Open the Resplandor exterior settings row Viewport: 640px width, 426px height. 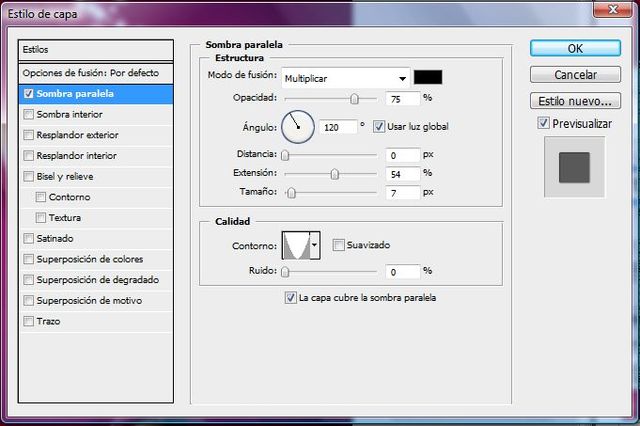click(96, 135)
